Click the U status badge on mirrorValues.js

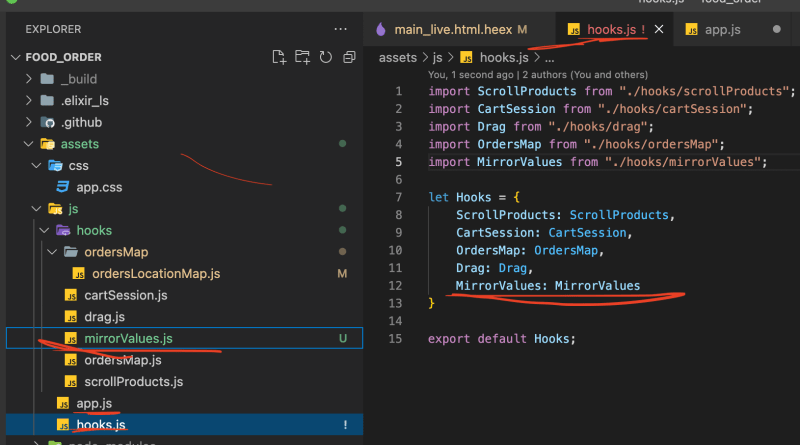pyautogui.click(x=343, y=338)
